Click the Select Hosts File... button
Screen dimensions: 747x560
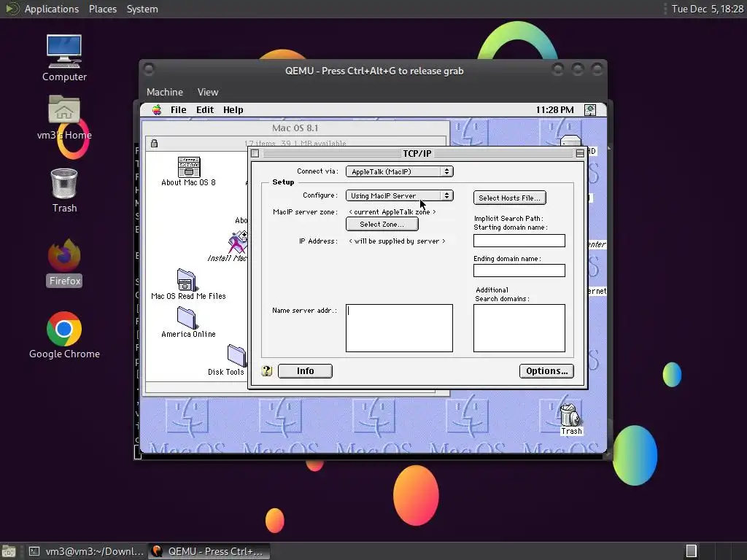(x=510, y=198)
